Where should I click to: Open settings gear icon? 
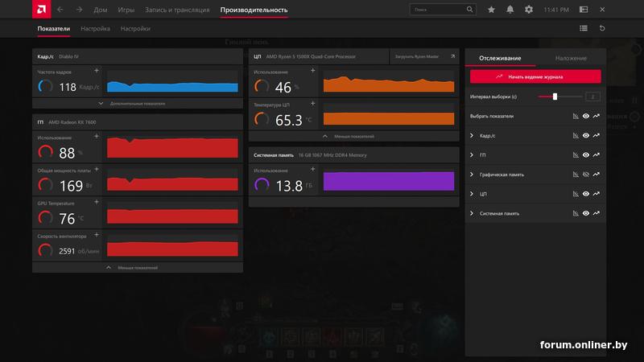pos(529,10)
